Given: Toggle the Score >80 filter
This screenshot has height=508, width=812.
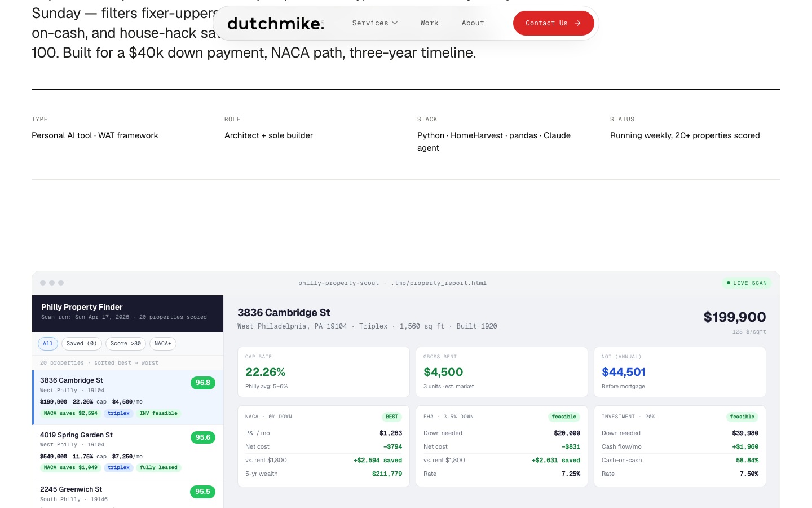Looking at the screenshot, I should pos(126,344).
